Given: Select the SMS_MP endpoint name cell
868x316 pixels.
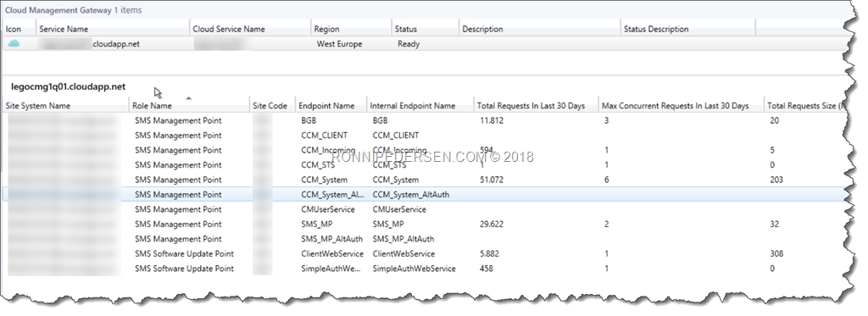Looking at the screenshot, I should (316, 225).
